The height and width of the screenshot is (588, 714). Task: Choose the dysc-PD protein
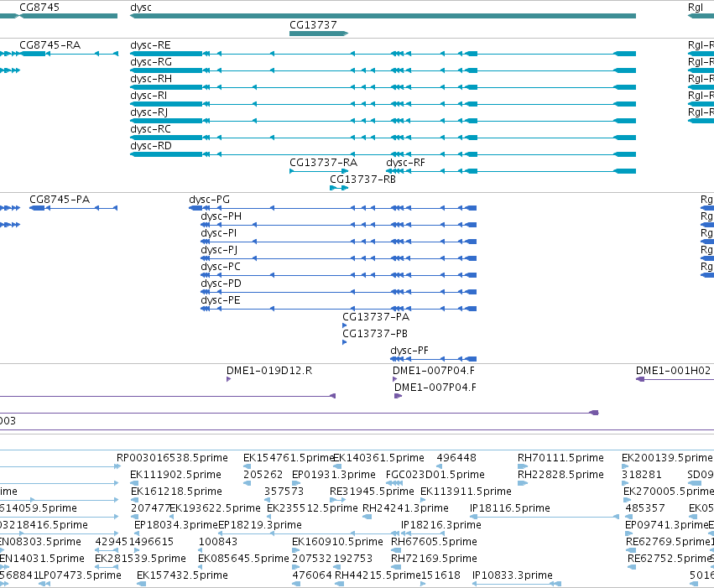(339, 292)
